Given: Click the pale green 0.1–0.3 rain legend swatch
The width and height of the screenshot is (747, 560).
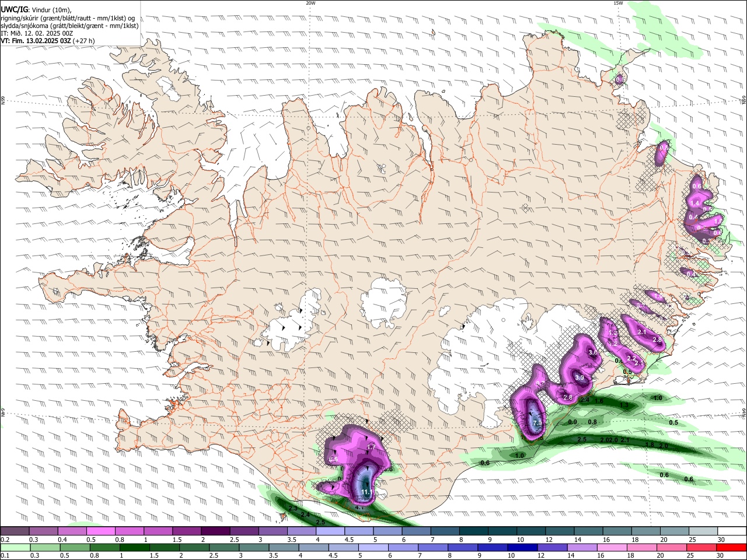Looking at the screenshot, I should [x=15, y=548].
